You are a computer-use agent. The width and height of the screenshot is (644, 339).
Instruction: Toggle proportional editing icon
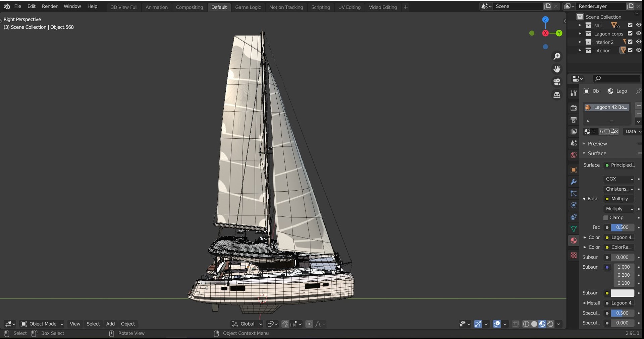tap(309, 324)
